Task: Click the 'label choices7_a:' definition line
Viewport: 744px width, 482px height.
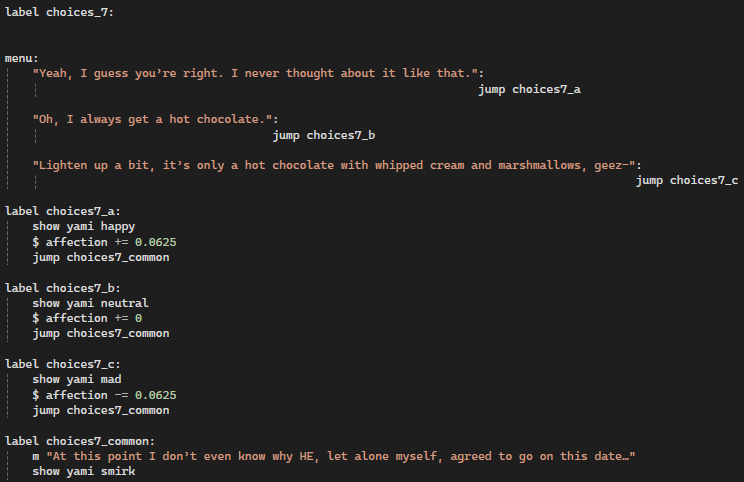Action: click(x=63, y=211)
